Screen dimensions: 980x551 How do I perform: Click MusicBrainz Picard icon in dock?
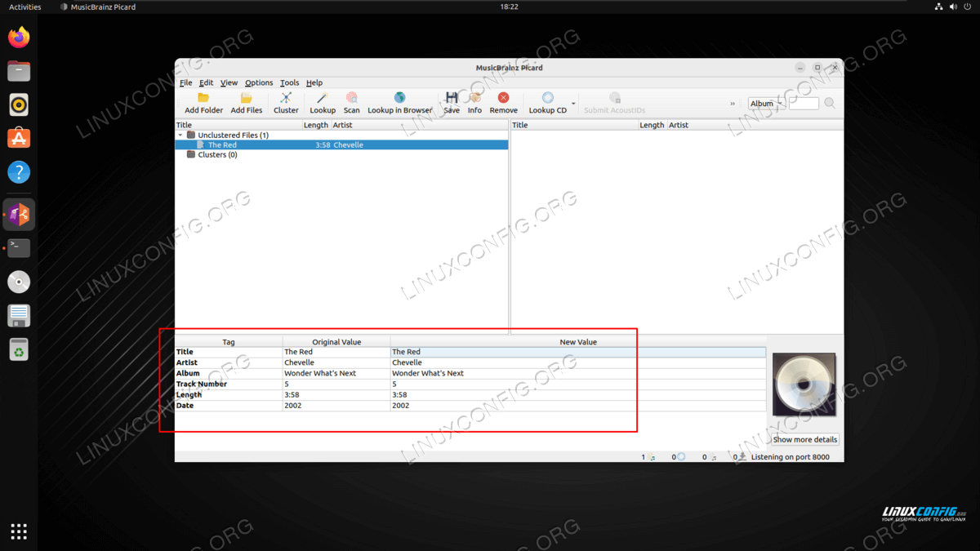pyautogui.click(x=19, y=215)
